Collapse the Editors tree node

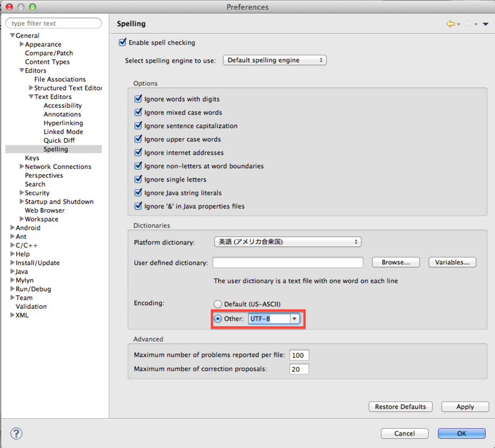22,71
